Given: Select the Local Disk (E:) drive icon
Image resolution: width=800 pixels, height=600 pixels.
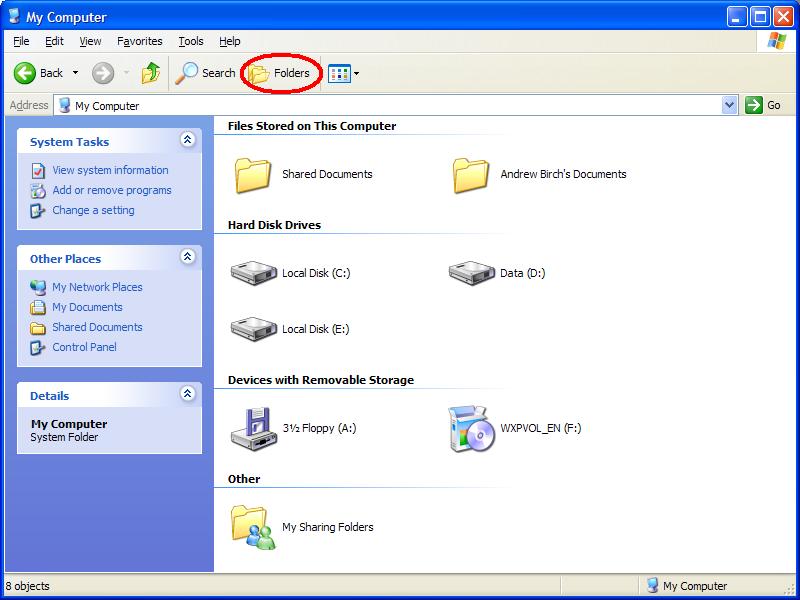Looking at the screenshot, I should click(254, 329).
